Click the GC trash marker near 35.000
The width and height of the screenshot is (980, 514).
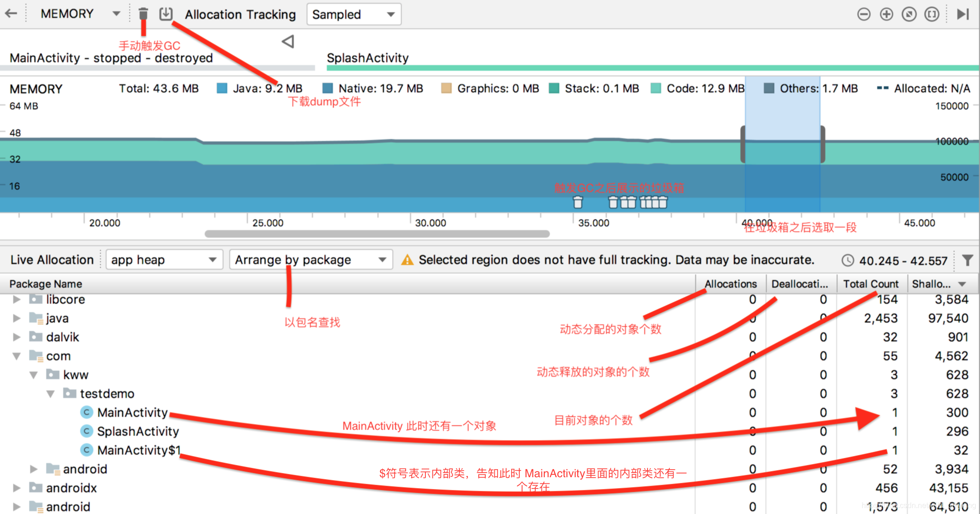pyautogui.click(x=578, y=202)
